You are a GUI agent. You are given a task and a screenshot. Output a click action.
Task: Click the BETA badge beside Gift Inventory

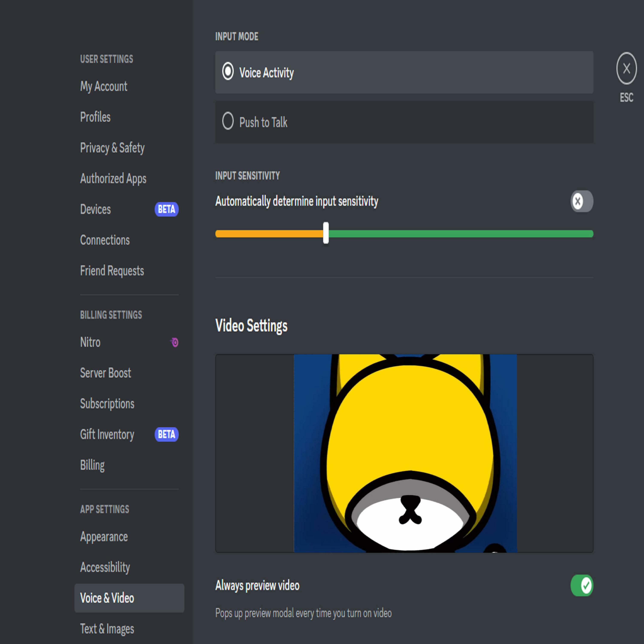pyautogui.click(x=166, y=434)
